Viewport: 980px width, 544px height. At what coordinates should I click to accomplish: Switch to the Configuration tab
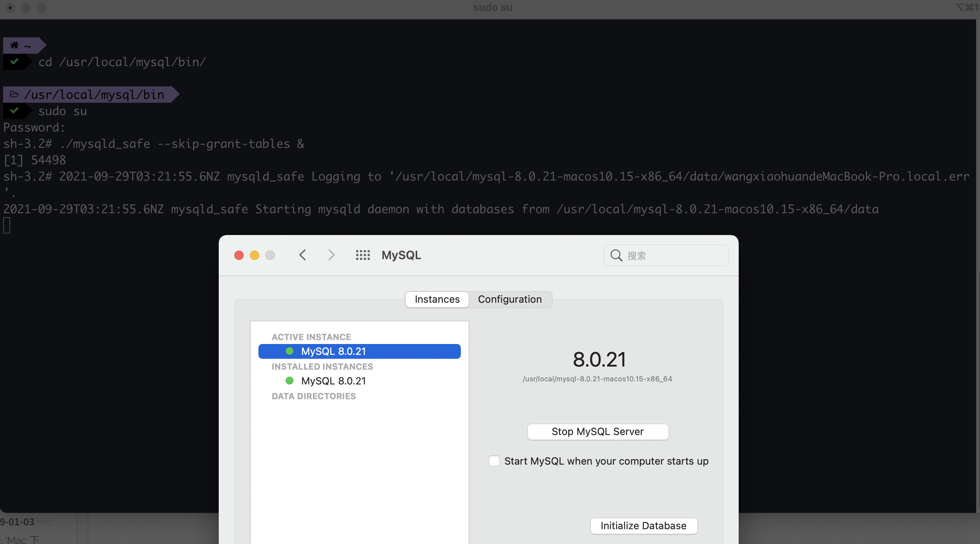510,299
